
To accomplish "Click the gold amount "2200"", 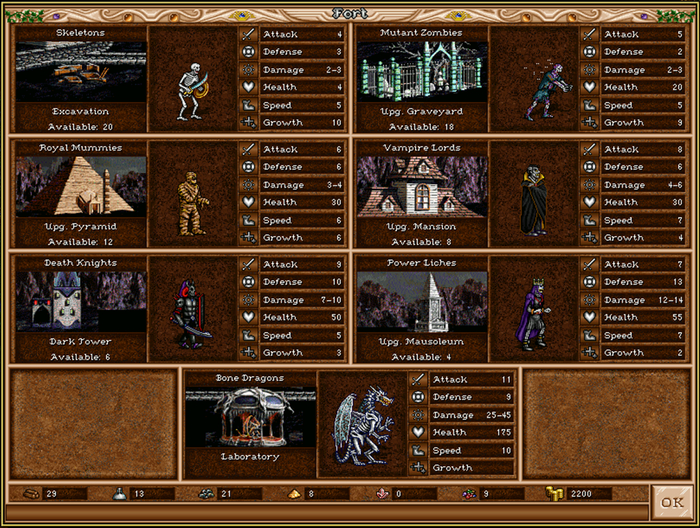I will click(581, 494).
